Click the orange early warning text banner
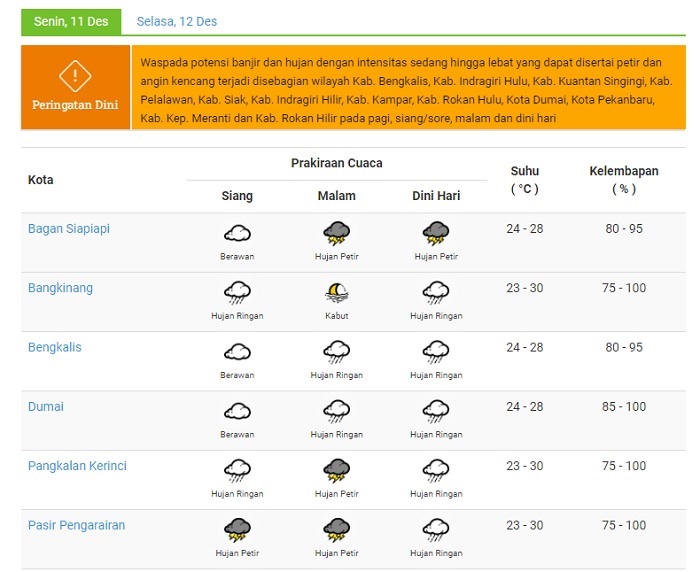 tap(408, 88)
